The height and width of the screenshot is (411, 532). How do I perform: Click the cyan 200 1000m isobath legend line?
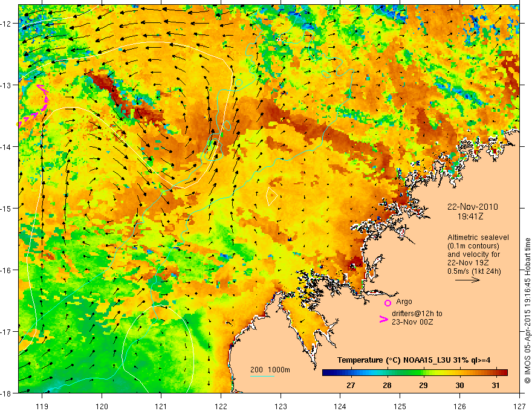pos(262,376)
